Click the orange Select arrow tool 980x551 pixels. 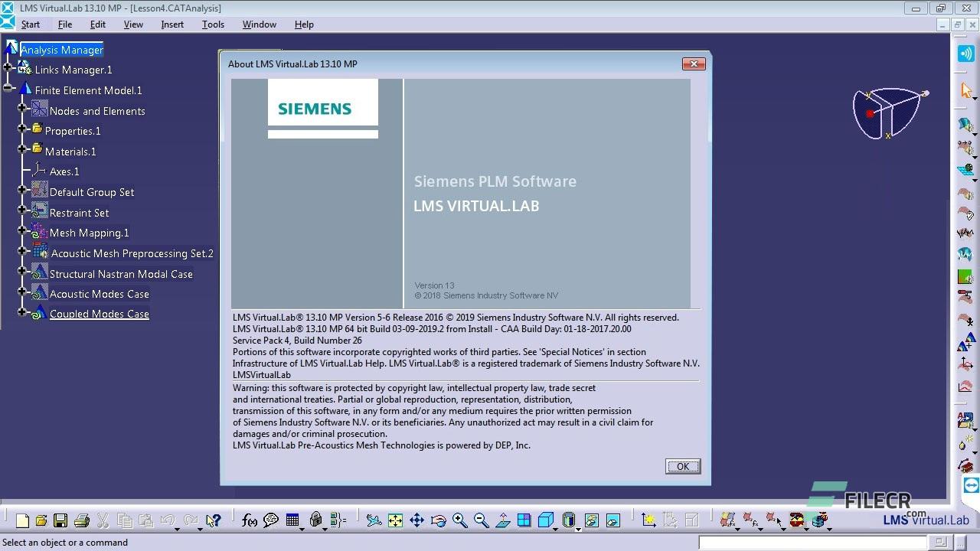(x=966, y=91)
